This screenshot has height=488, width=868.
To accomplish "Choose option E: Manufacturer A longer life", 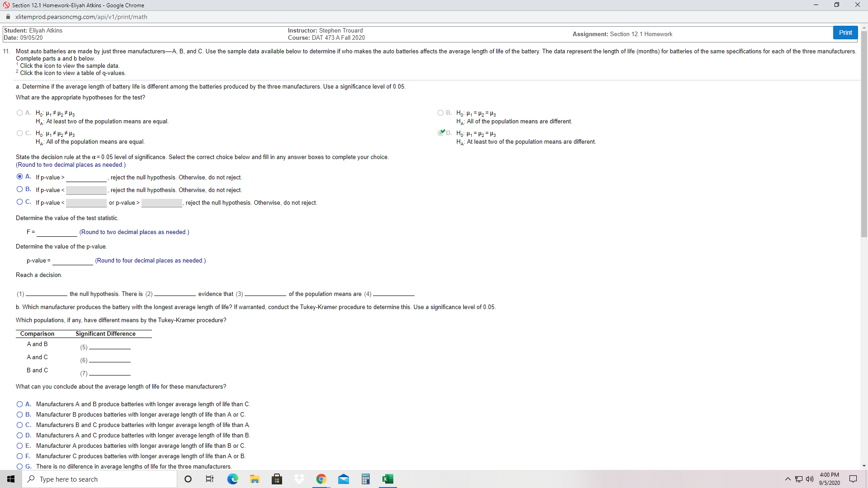I will tap(19, 446).
